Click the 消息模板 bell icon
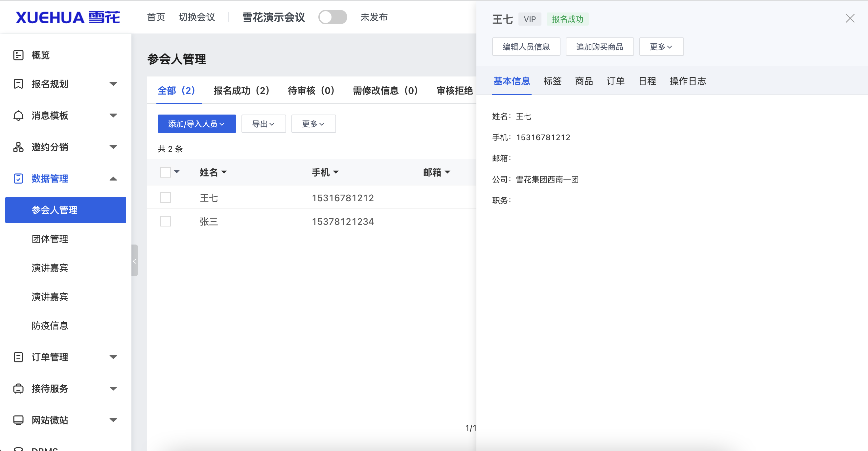Image resolution: width=868 pixels, height=451 pixels. (18, 116)
